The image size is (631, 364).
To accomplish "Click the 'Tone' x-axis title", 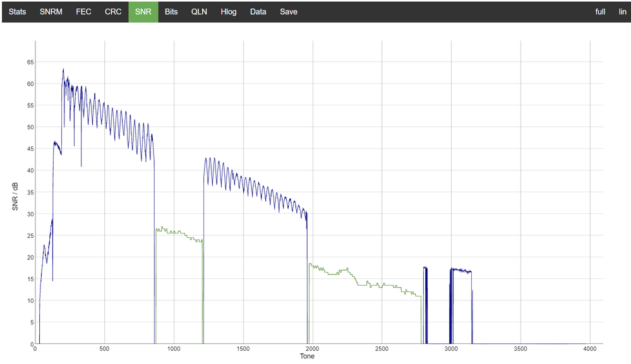I will [x=308, y=356].
